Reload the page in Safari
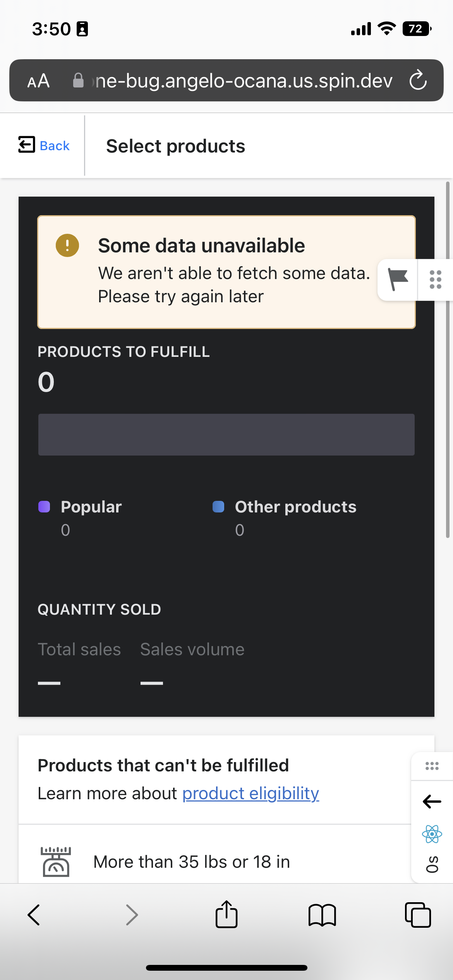The image size is (453, 980). pyautogui.click(x=418, y=81)
